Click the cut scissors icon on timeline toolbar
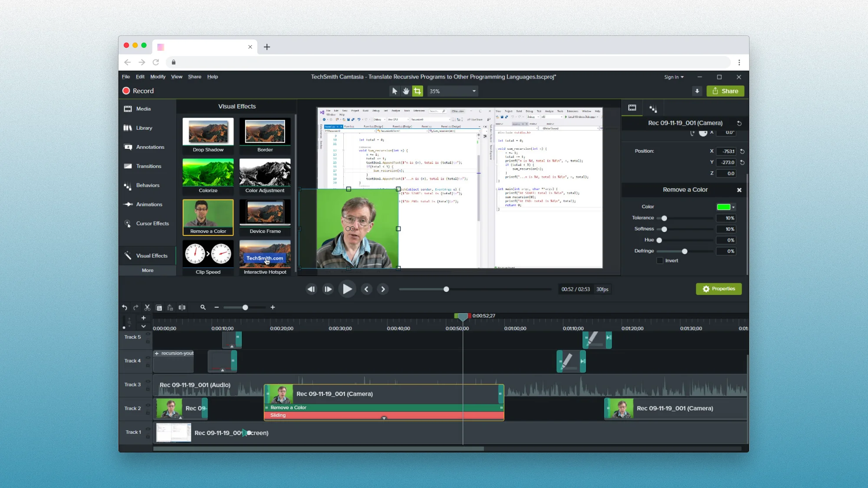Viewport: 868px width, 488px height. 147,308
